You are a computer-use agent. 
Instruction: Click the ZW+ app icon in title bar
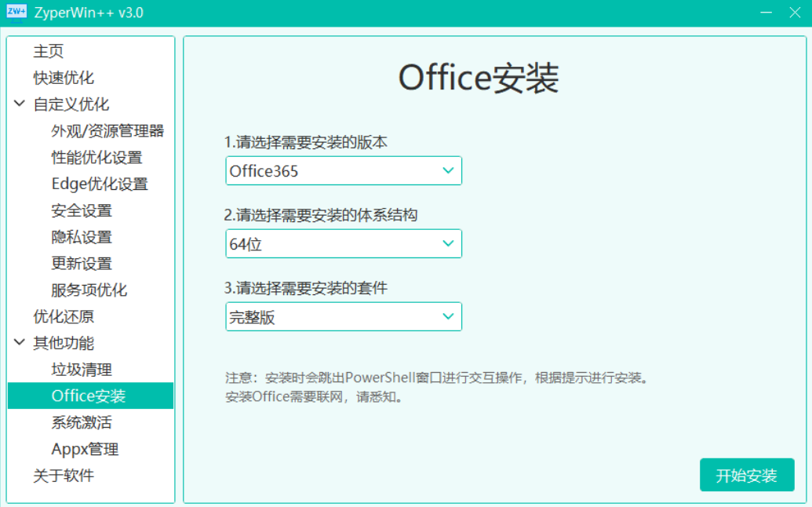pos(15,13)
